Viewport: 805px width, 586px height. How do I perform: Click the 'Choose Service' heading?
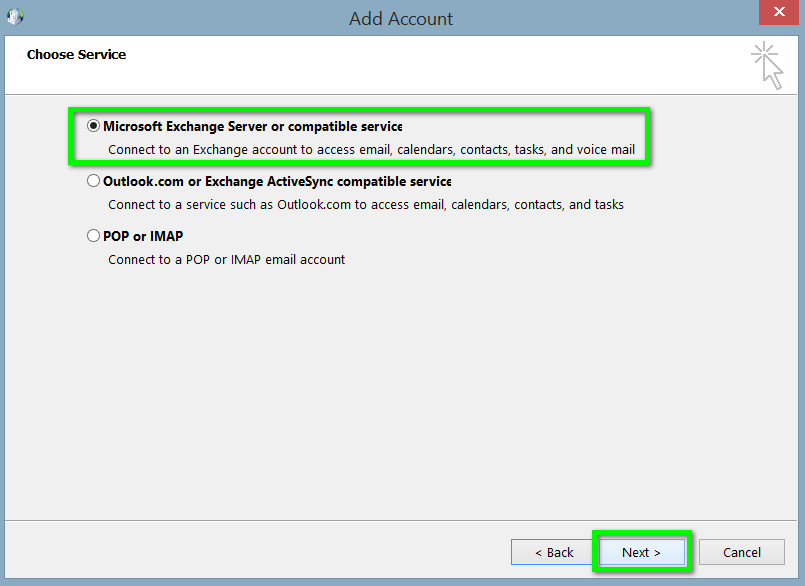coord(76,54)
